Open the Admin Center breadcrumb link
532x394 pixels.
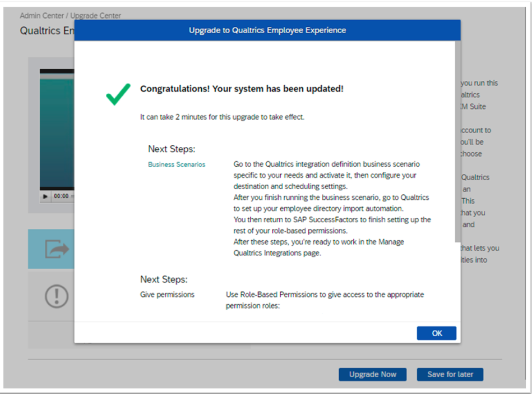coord(41,16)
